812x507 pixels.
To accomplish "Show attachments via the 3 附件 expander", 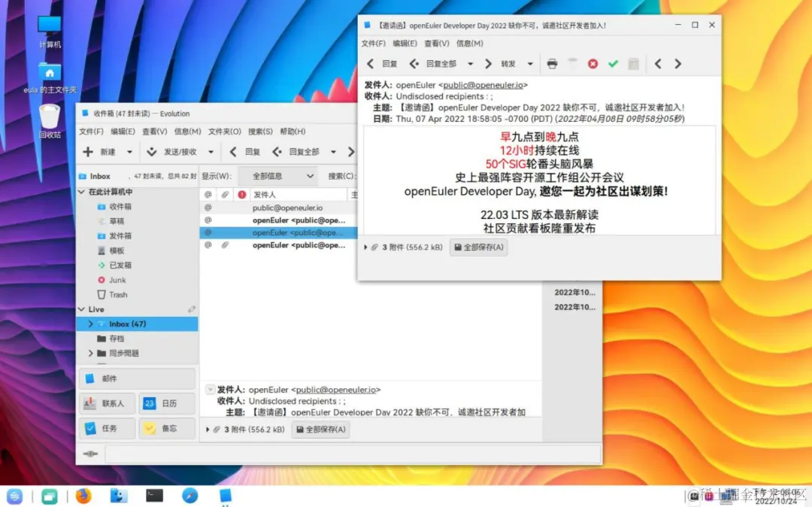I will coord(365,246).
